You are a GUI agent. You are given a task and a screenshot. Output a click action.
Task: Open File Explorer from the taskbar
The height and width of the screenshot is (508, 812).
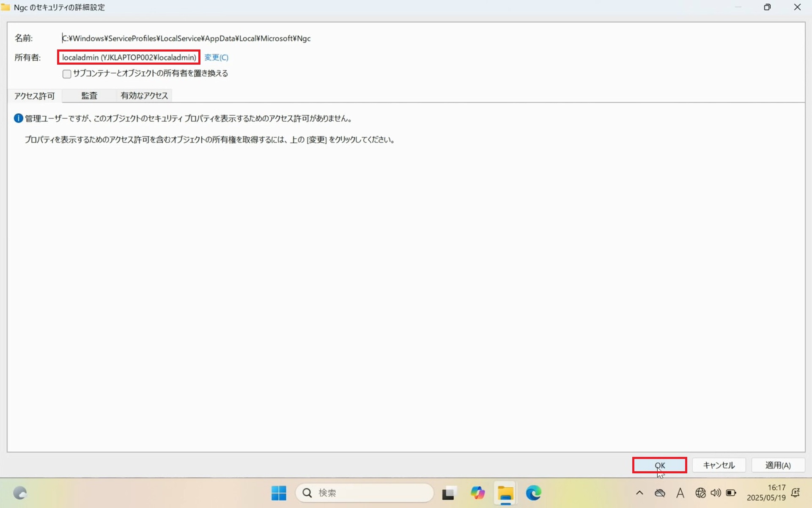[505, 493]
